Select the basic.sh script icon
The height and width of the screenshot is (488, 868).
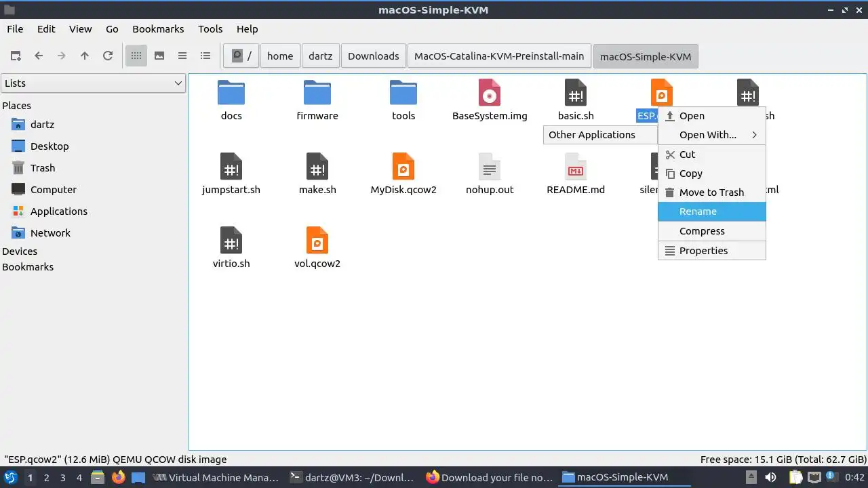click(576, 93)
